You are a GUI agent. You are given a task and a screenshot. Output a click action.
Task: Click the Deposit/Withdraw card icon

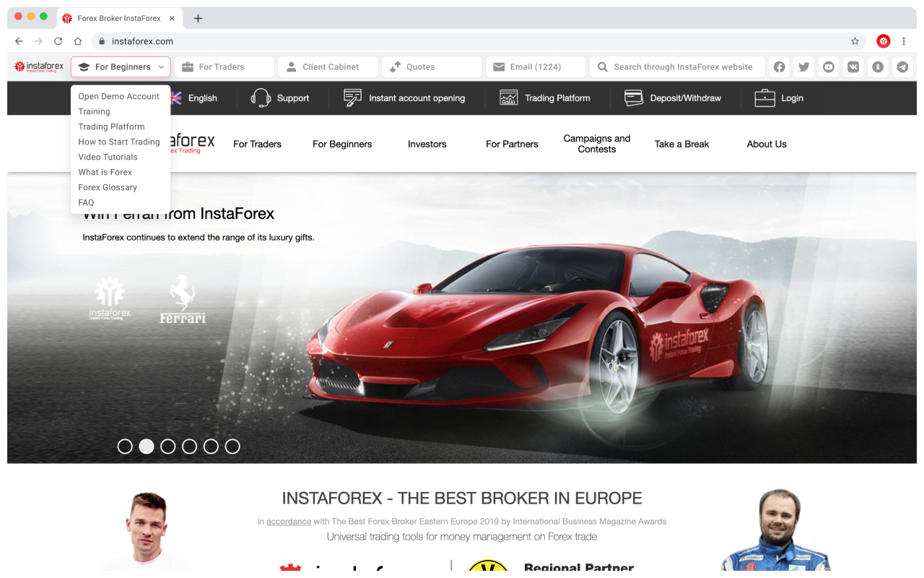[633, 98]
